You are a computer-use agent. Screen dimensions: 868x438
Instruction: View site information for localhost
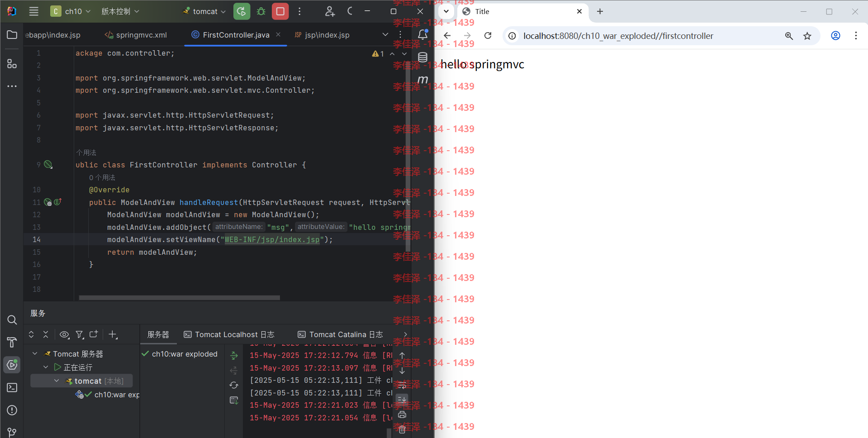(x=512, y=36)
